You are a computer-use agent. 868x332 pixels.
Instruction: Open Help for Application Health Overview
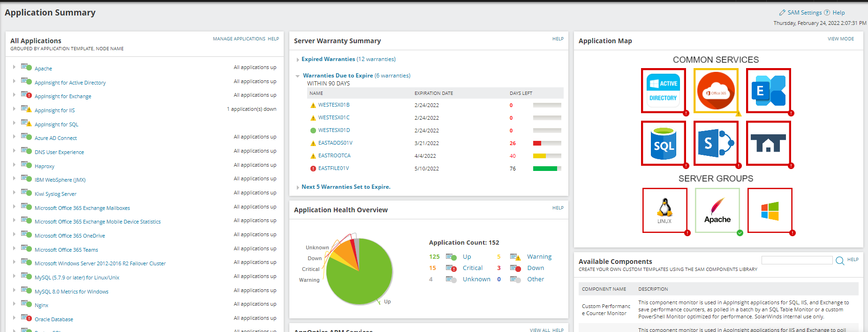[x=558, y=208]
